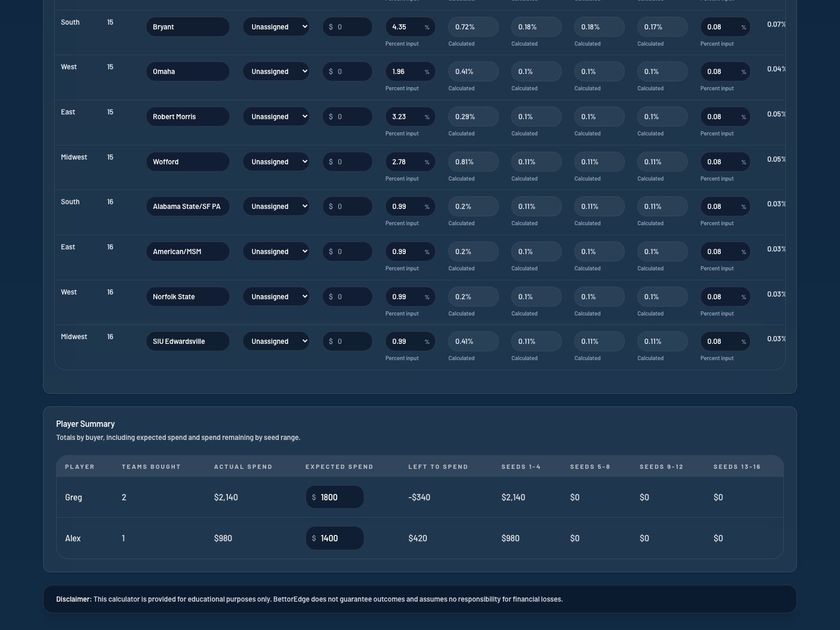
Task: Edit the team name field showing Bryant
Action: pos(187,26)
